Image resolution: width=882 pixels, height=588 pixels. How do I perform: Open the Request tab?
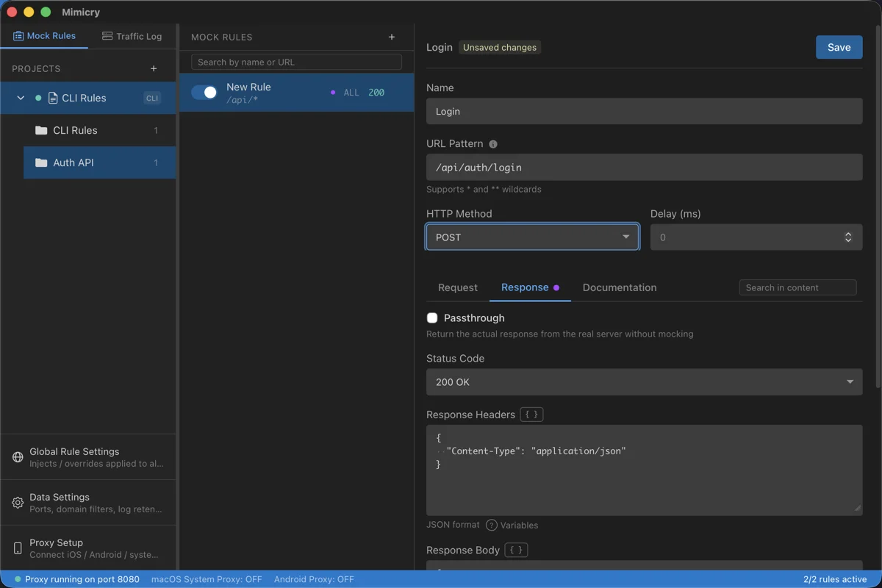click(458, 287)
